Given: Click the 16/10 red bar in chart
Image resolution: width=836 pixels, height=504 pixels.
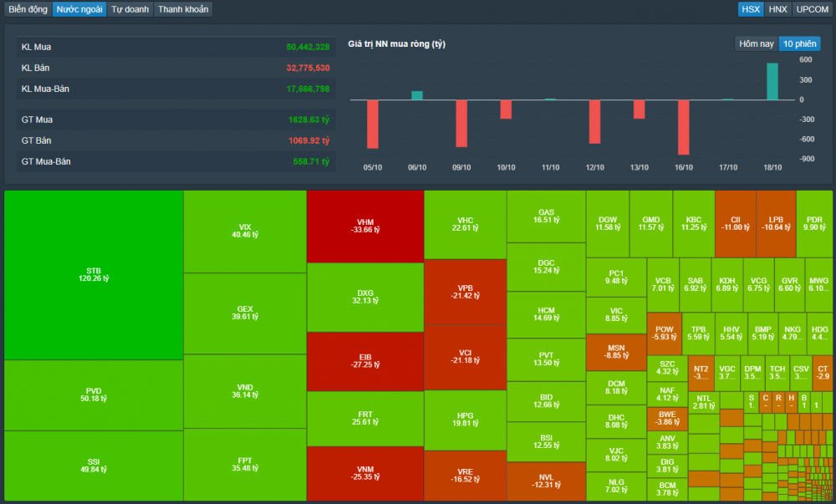Looking at the screenshot, I should (x=684, y=127).
